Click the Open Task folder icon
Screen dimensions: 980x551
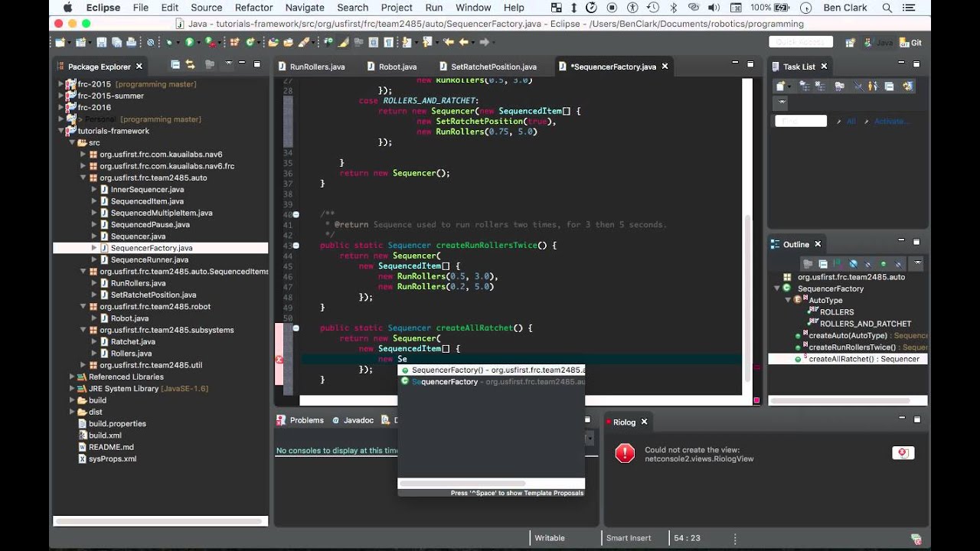(x=288, y=42)
